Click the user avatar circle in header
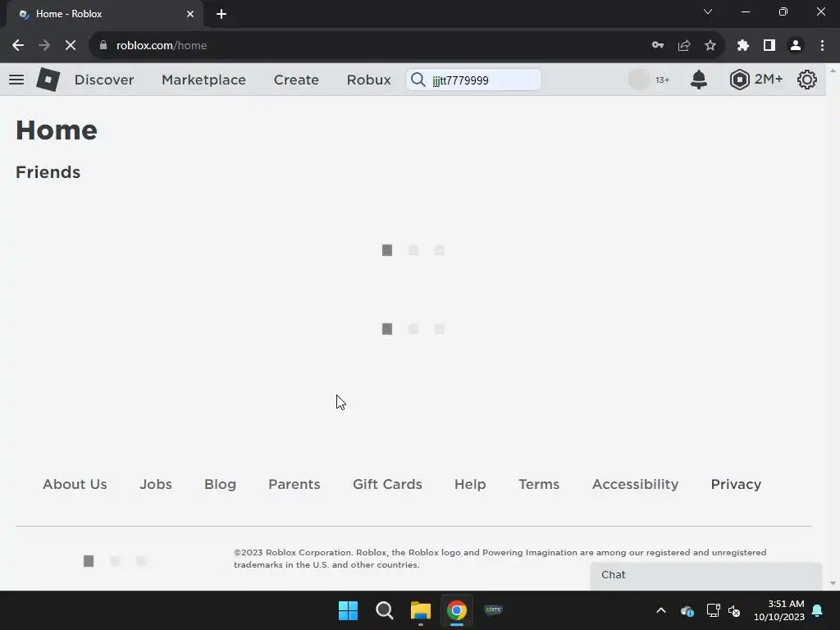 [x=638, y=80]
